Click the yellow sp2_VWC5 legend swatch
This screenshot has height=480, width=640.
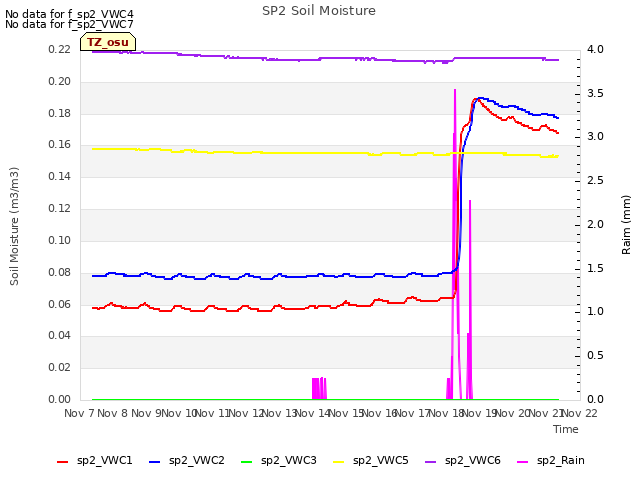[x=338, y=462]
